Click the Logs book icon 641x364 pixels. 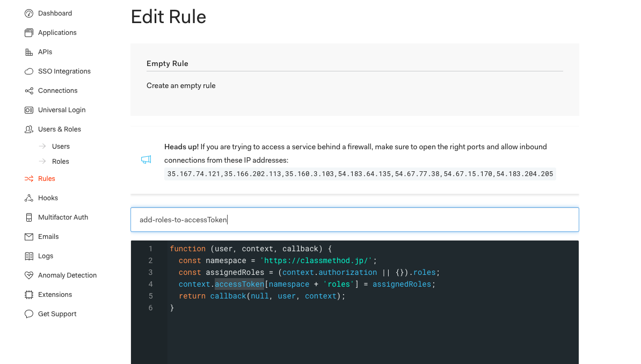28,256
